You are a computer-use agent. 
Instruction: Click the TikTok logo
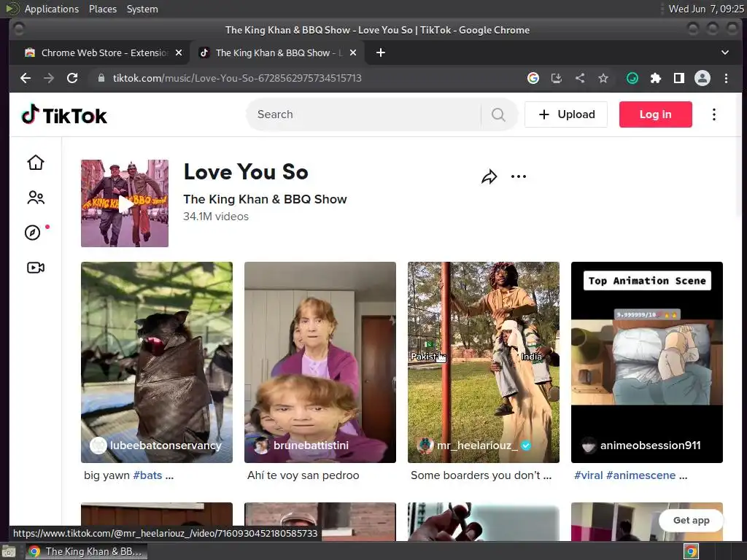pyautogui.click(x=64, y=114)
